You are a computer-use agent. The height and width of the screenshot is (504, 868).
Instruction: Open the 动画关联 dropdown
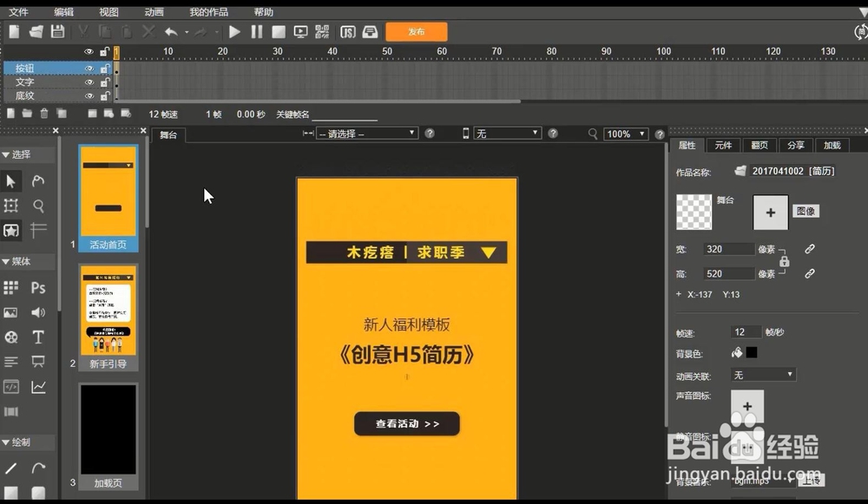click(x=763, y=375)
